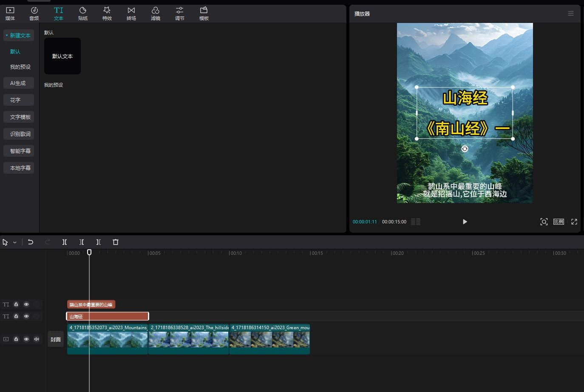
Task: Collapse the 新建文本 section
Action: (x=19, y=35)
